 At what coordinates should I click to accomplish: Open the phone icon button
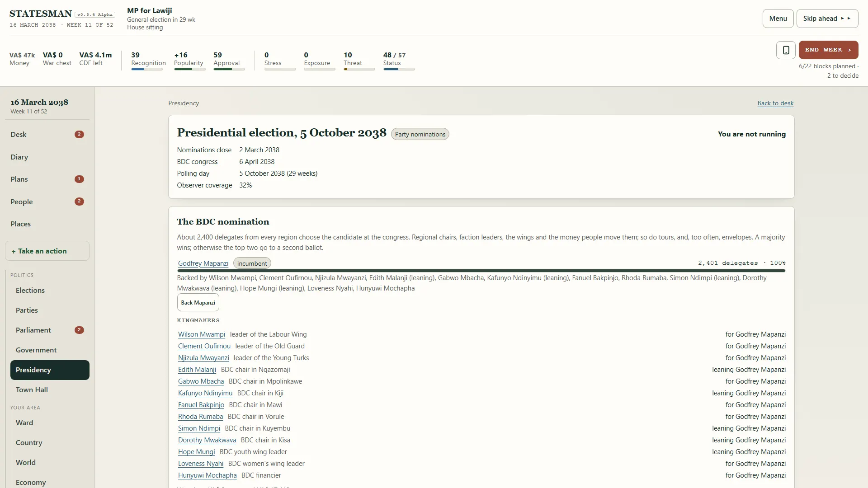coord(786,50)
